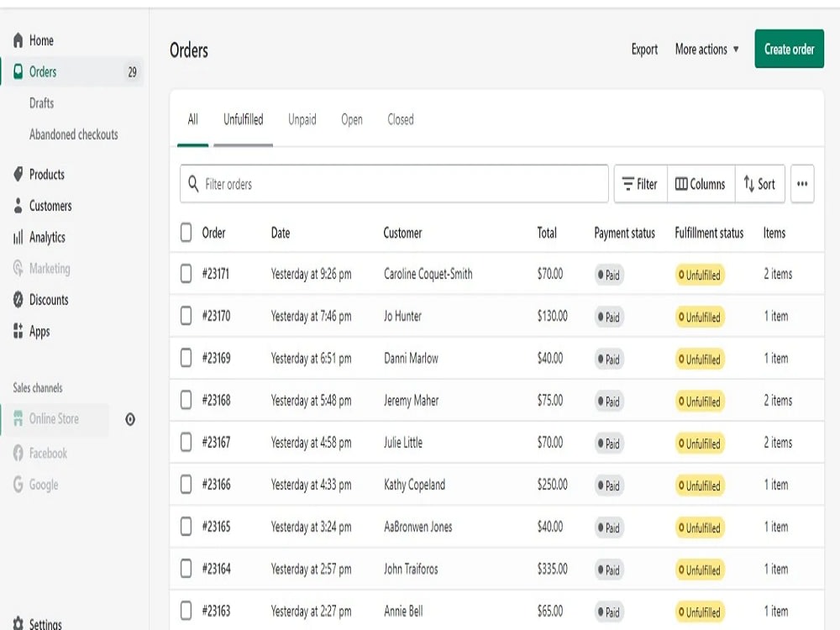Check the box for order #23170
Screen dimensions: 840x630
pos(186,316)
